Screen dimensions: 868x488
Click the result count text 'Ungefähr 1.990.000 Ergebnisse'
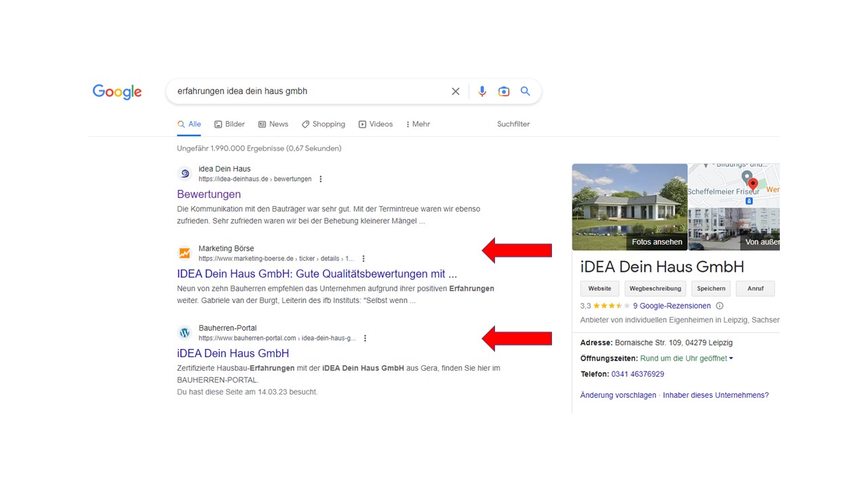231,148
